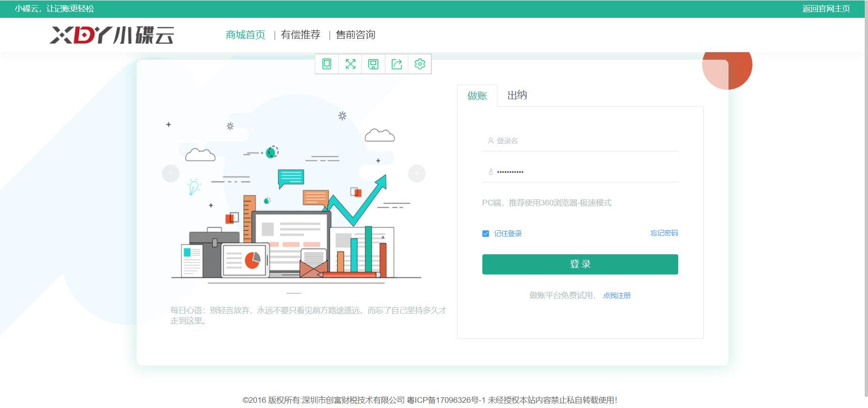Click the user icon beside 登录名
Screen dimensions: 868x408
490,141
